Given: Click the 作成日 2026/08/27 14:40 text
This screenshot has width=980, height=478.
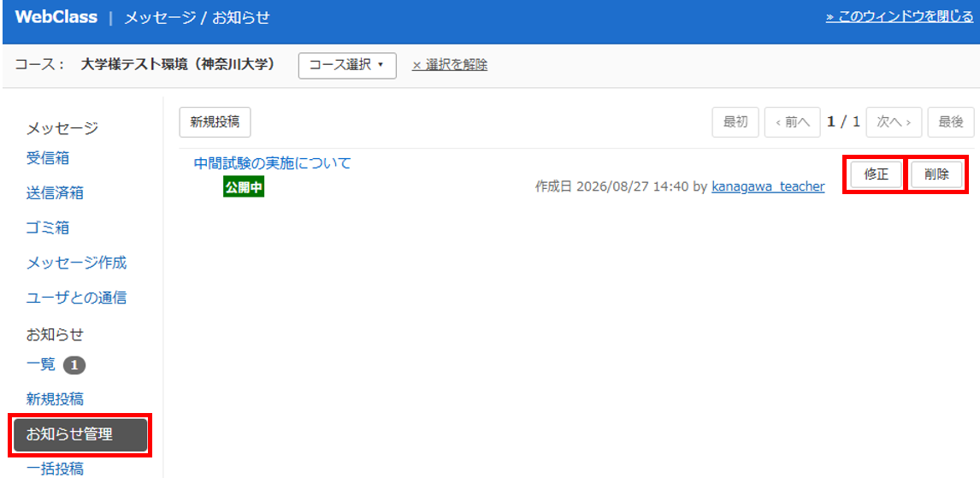Looking at the screenshot, I should 612,186.
